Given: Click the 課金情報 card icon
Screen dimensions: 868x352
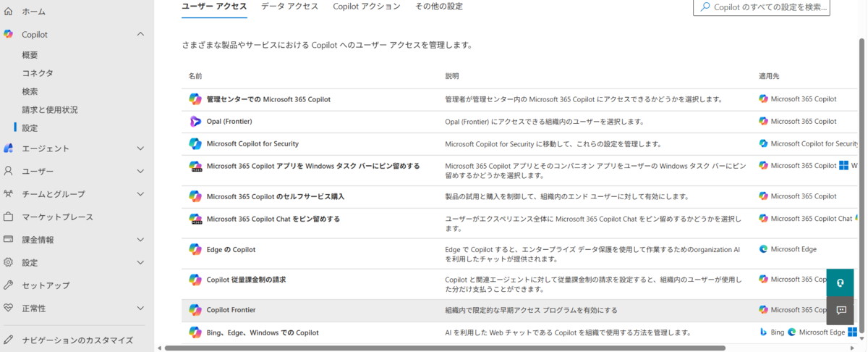Looking at the screenshot, I should [9, 240].
